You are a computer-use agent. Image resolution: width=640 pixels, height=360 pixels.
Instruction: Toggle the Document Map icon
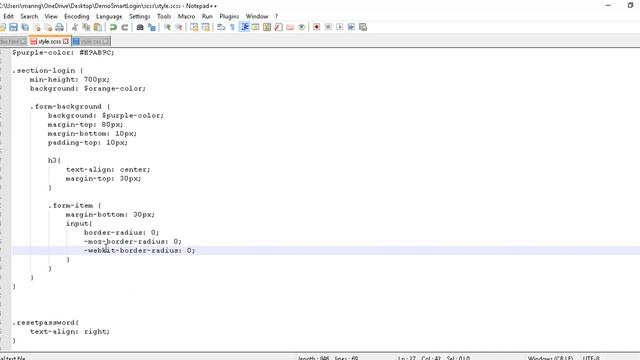tap(267, 27)
